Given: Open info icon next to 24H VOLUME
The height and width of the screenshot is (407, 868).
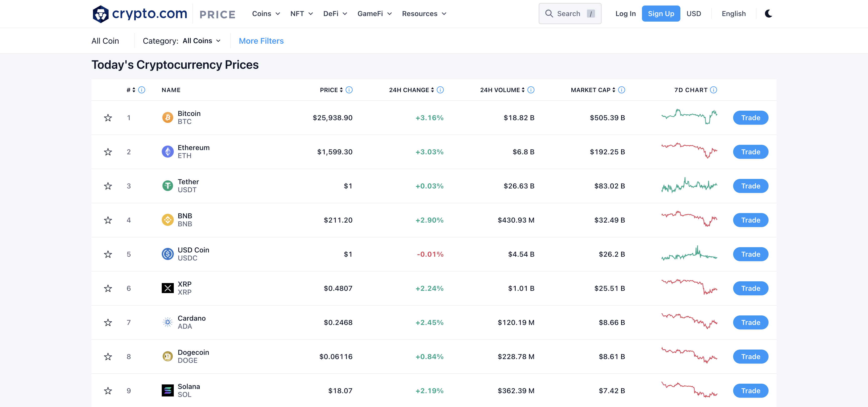Looking at the screenshot, I should (531, 90).
